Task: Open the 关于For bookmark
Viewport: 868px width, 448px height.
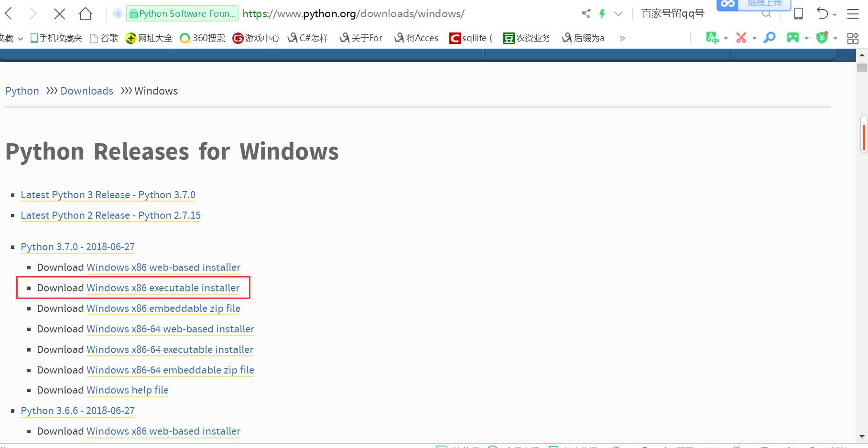Action: point(361,38)
